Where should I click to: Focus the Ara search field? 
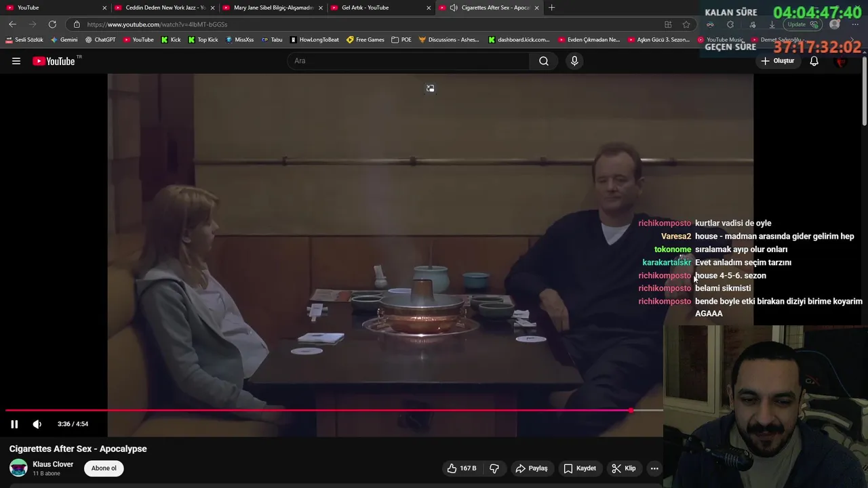(409, 61)
